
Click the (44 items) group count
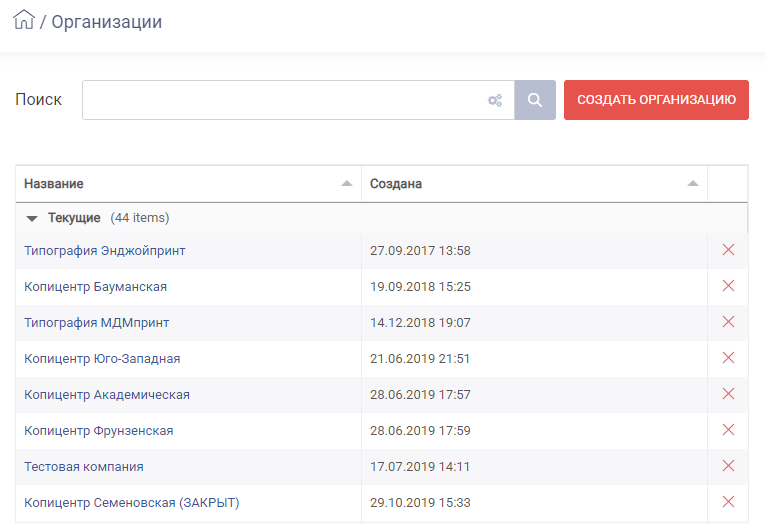click(140, 218)
